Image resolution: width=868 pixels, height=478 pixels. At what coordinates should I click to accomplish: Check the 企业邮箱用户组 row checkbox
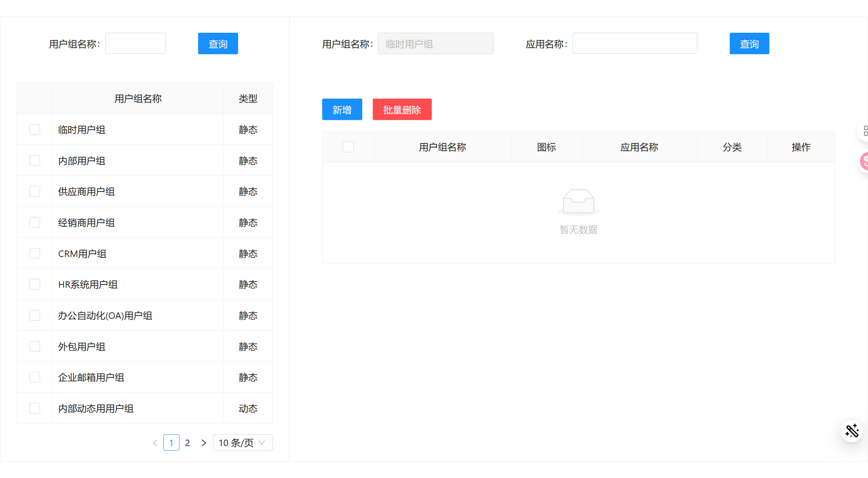pyautogui.click(x=35, y=377)
